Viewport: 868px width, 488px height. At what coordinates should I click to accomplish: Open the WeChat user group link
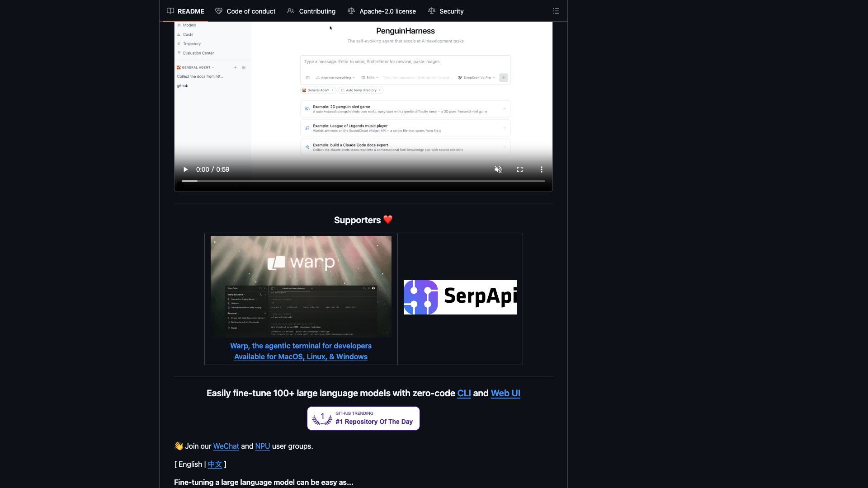click(x=226, y=446)
